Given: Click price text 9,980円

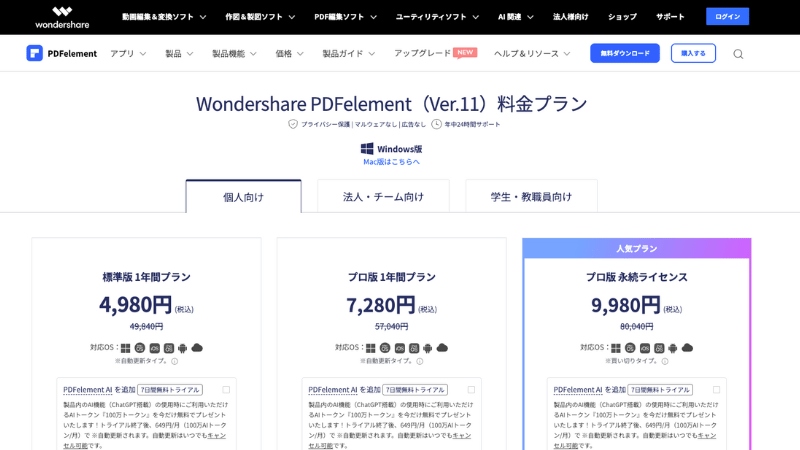Looking at the screenshot, I should click(626, 305).
